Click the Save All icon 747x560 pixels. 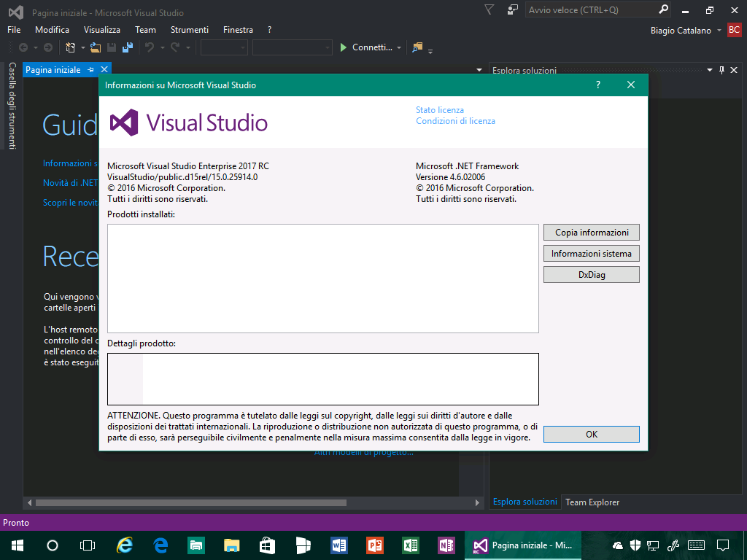point(127,47)
